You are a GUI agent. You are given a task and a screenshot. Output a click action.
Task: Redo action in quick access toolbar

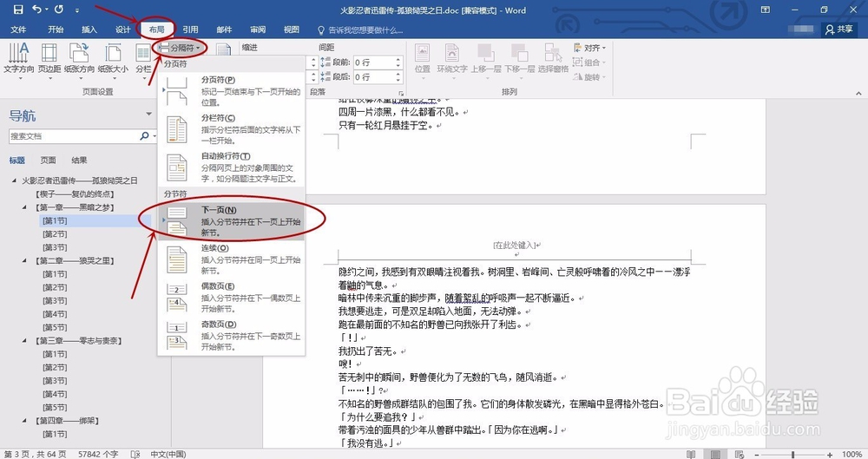click(x=59, y=10)
